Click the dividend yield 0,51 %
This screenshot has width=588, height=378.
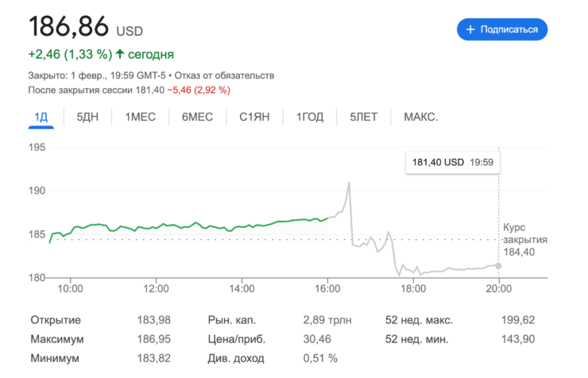(320, 358)
